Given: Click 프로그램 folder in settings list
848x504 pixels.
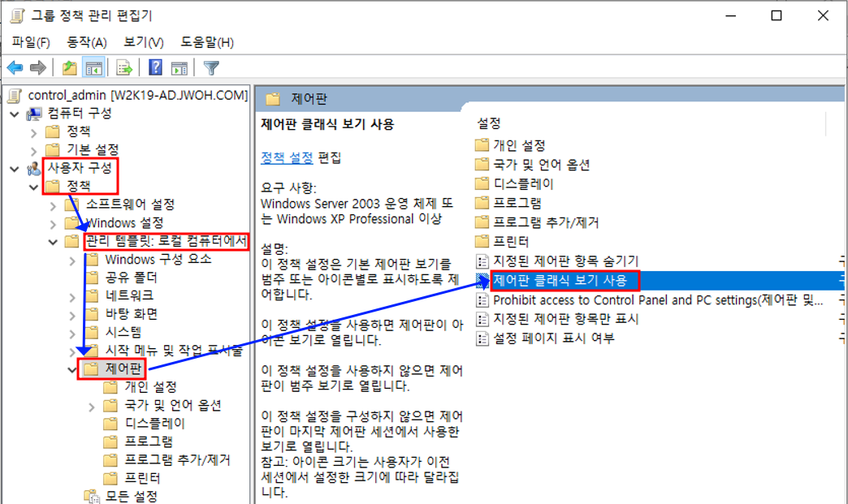Looking at the screenshot, I should coord(517,203).
